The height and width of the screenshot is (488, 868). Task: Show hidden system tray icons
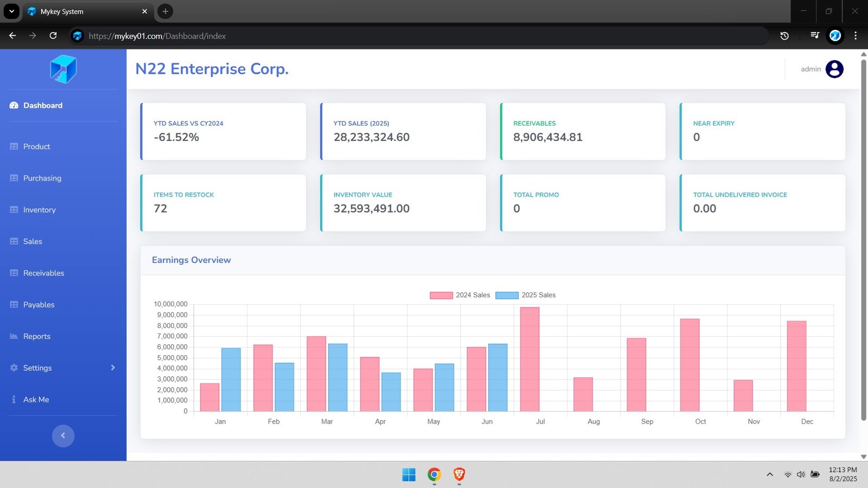point(769,474)
